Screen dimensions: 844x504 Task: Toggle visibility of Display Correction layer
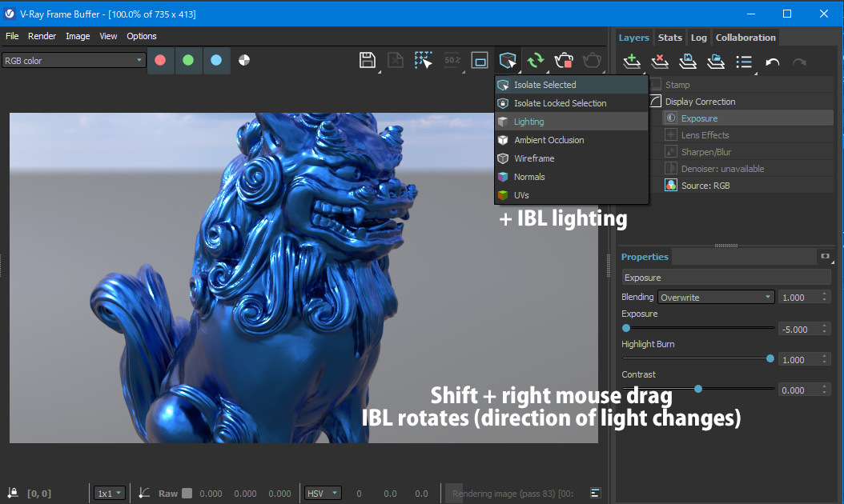coord(656,101)
